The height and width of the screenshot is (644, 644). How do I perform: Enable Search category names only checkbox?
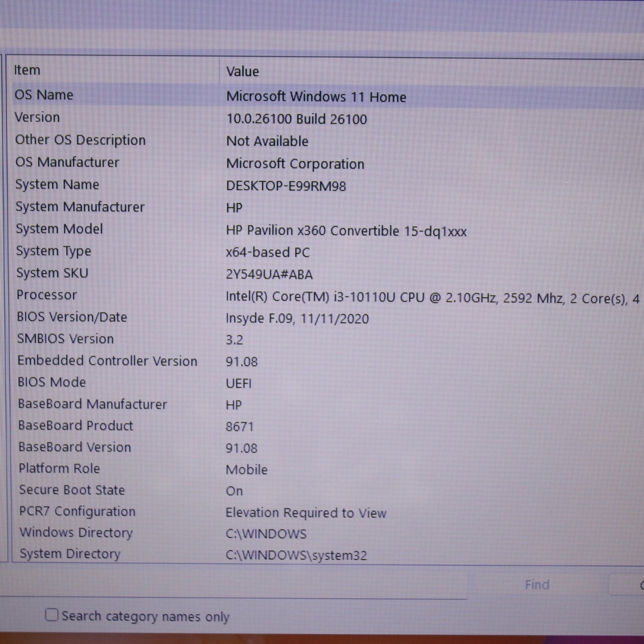(x=52, y=615)
